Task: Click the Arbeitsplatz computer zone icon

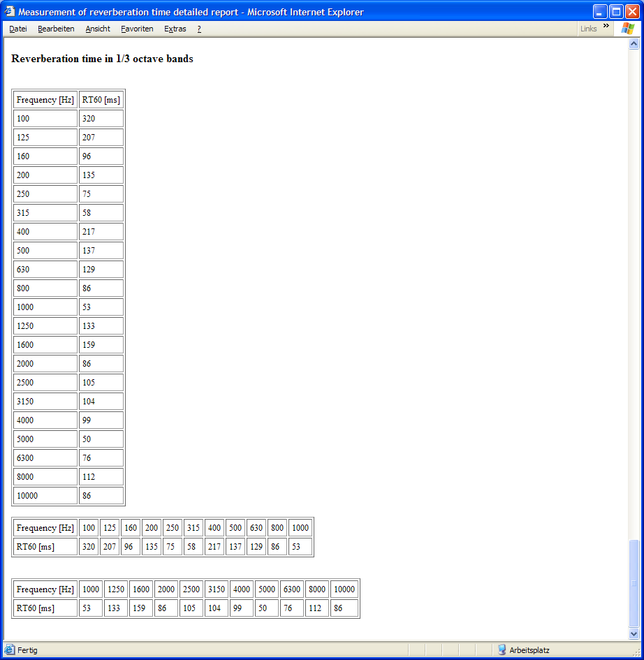Action: click(x=502, y=650)
